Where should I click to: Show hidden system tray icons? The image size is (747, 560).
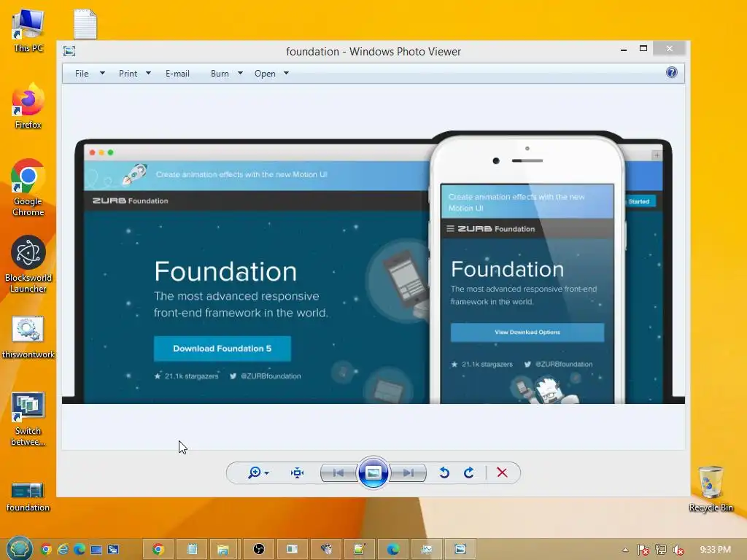click(625, 550)
